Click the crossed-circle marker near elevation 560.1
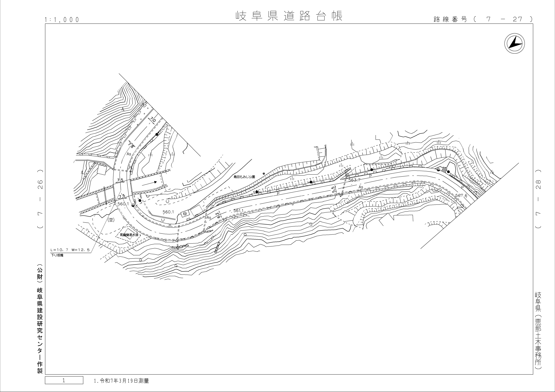Screen dimensions: 555x392 coord(133,205)
